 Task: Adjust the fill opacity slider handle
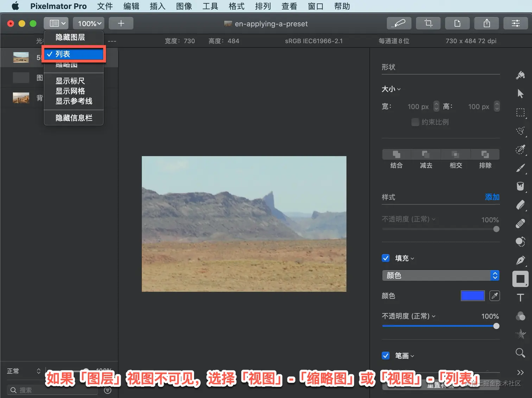[496, 326]
